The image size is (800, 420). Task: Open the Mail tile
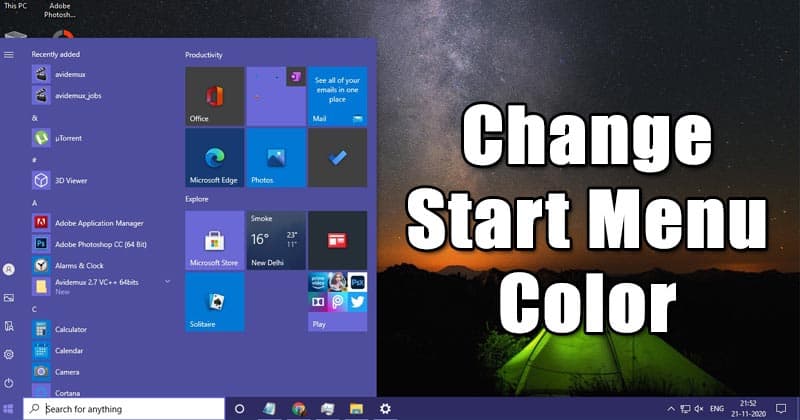pos(337,96)
